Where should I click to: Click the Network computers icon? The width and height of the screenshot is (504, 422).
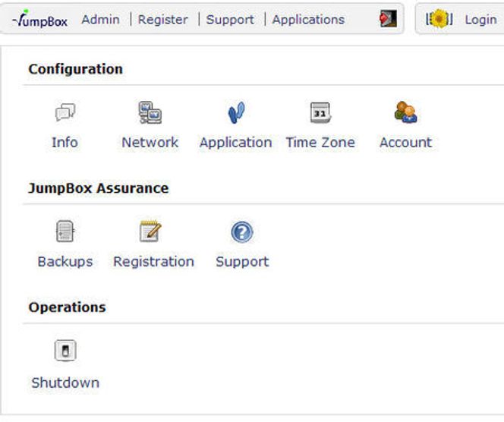point(150,112)
